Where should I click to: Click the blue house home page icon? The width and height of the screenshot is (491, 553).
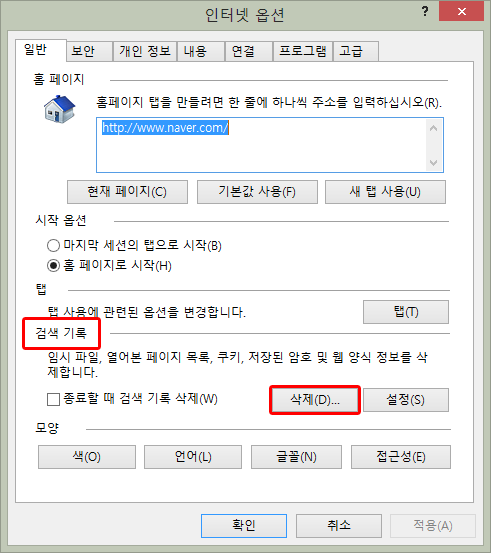[59, 109]
